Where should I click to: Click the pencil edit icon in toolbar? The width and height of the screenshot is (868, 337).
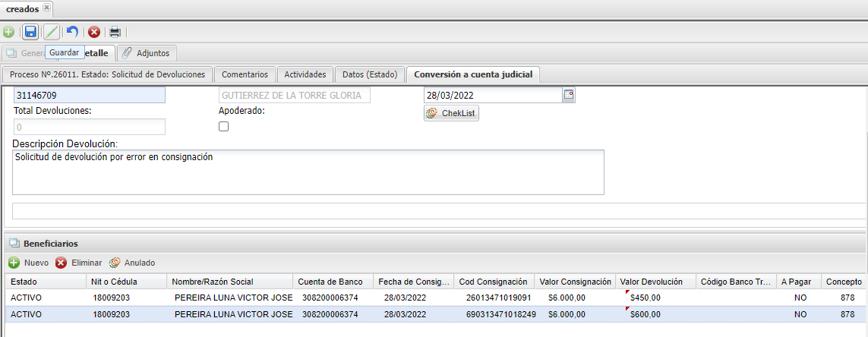(51, 32)
